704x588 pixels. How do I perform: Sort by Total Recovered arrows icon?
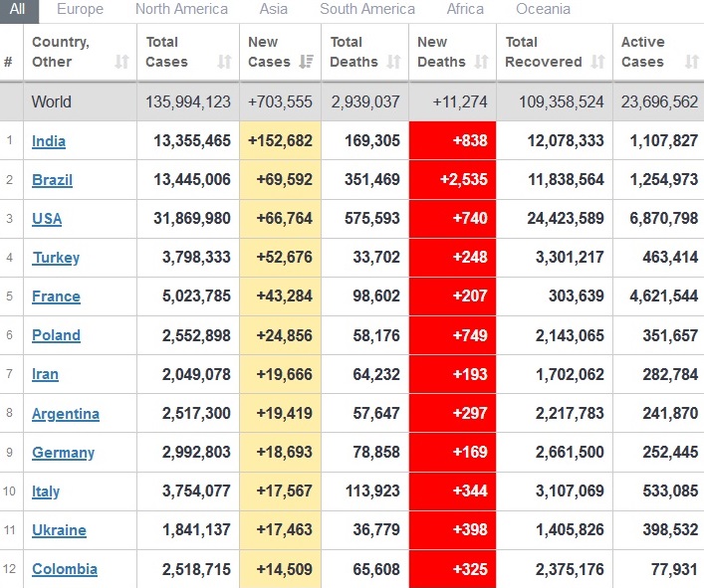click(597, 62)
